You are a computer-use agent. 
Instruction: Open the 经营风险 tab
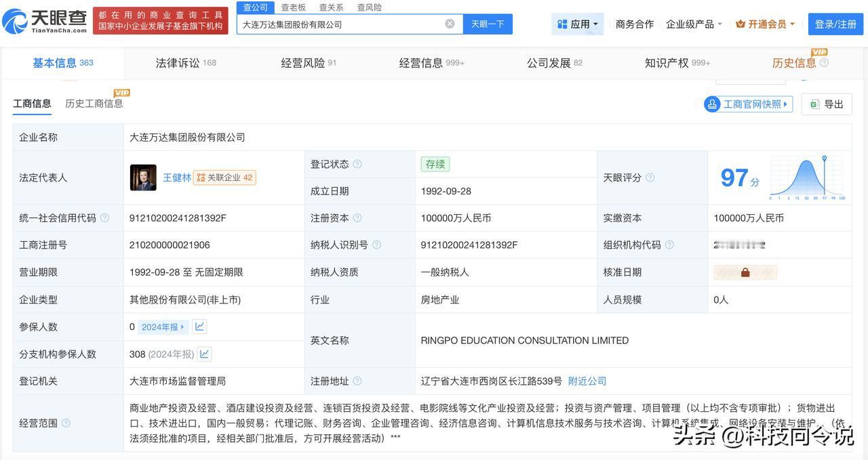309,63
